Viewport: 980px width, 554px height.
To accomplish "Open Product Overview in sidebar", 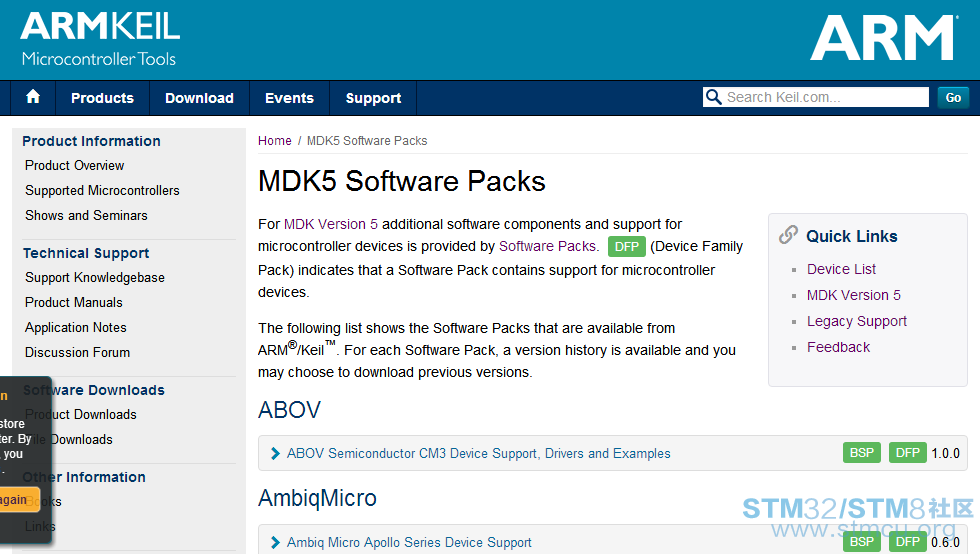I will [74, 165].
